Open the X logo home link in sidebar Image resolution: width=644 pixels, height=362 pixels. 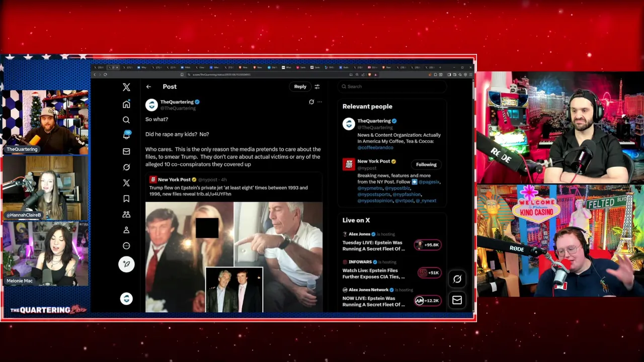coord(126,87)
